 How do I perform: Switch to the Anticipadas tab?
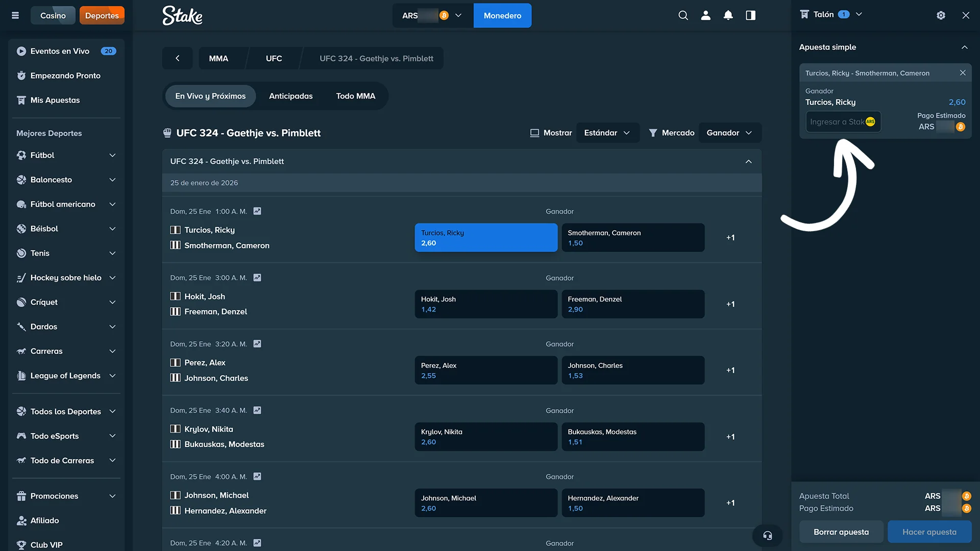[x=290, y=96]
